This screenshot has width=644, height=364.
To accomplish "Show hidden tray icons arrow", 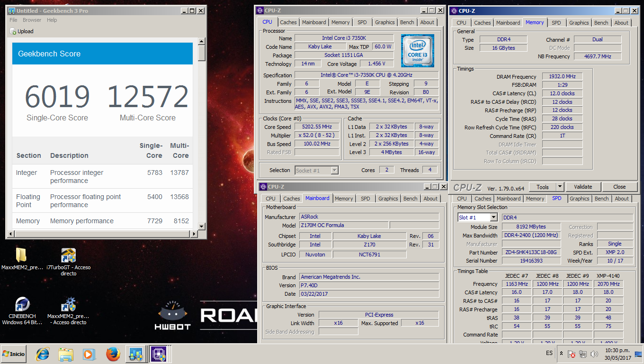I will point(562,354).
